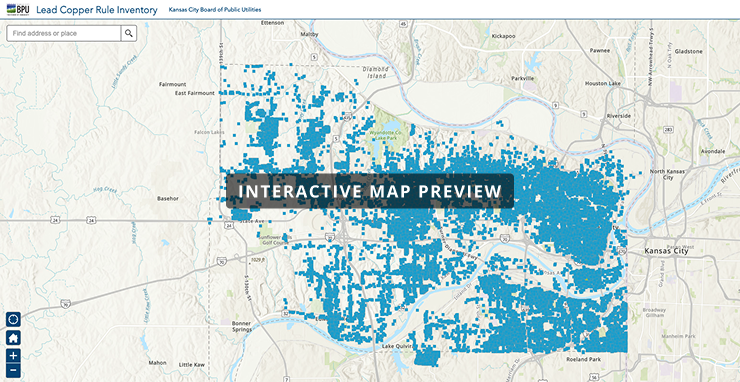Click the Maltby map label
The image size is (740, 382).
point(310,34)
